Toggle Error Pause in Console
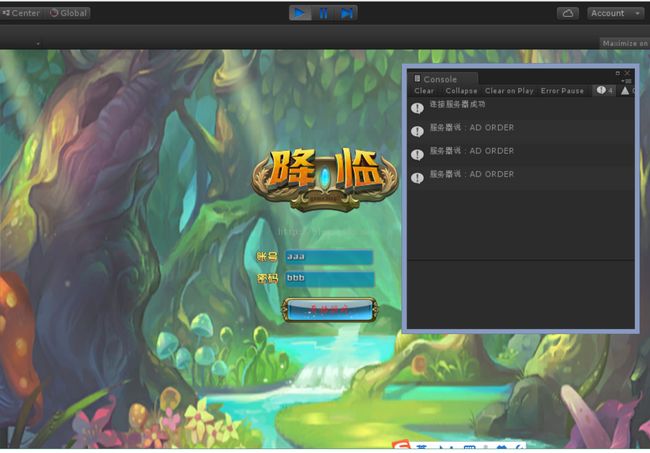 [x=562, y=91]
